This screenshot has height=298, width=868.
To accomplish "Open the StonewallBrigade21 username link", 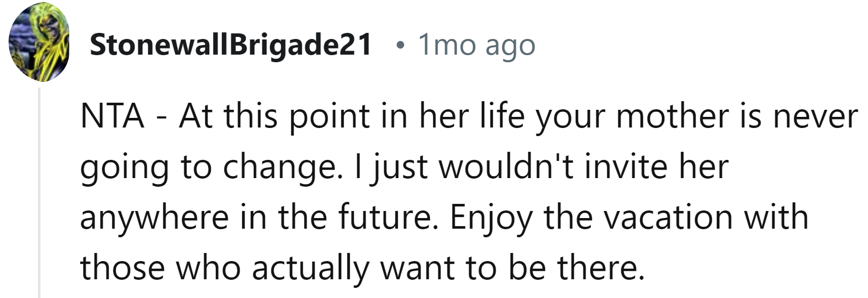I will [231, 45].
